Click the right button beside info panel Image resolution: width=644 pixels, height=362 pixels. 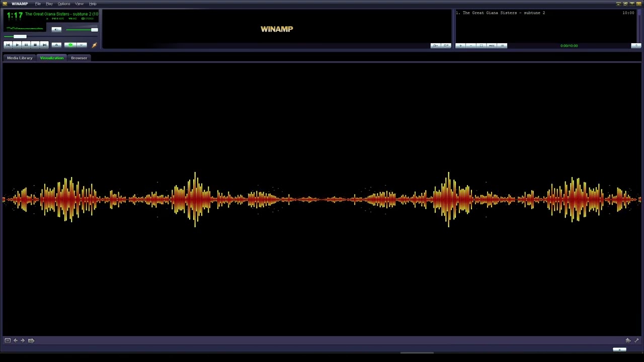pos(446,46)
